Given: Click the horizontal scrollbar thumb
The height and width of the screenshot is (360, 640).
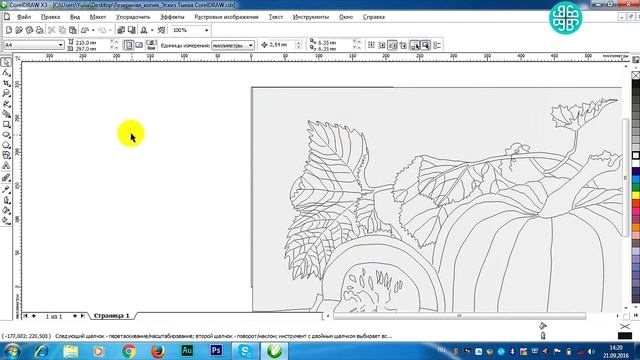Looking at the screenshot, I should (x=459, y=316).
